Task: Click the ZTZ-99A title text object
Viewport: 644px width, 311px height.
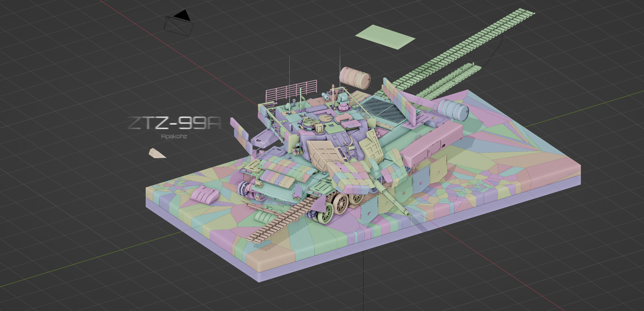Action: click(x=174, y=123)
